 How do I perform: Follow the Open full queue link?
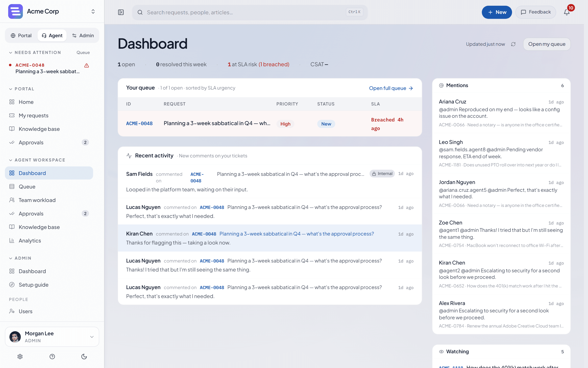(x=391, y=88)
